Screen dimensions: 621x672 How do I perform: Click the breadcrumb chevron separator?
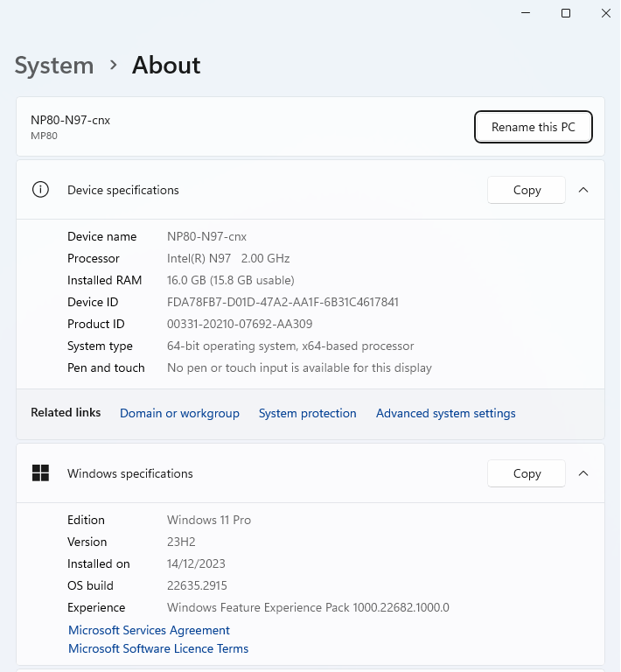[x=113, y=65]
